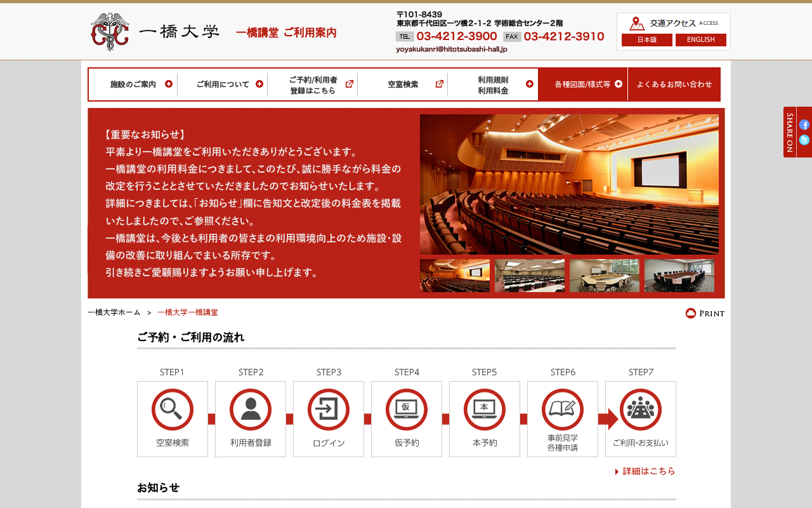
Task: Click the 一橋大学 name beside the crest
Action: pyautogui.click(x=179, y=31)
